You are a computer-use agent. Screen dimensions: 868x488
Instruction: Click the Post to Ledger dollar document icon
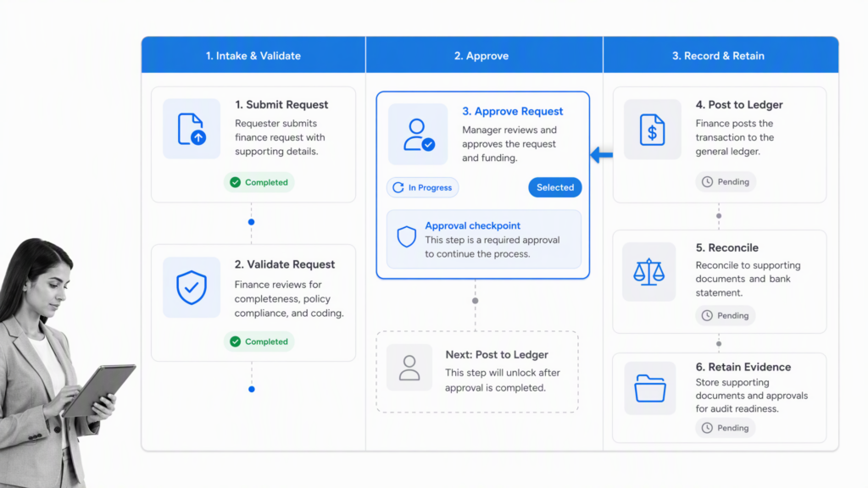(x=652, y=130)
